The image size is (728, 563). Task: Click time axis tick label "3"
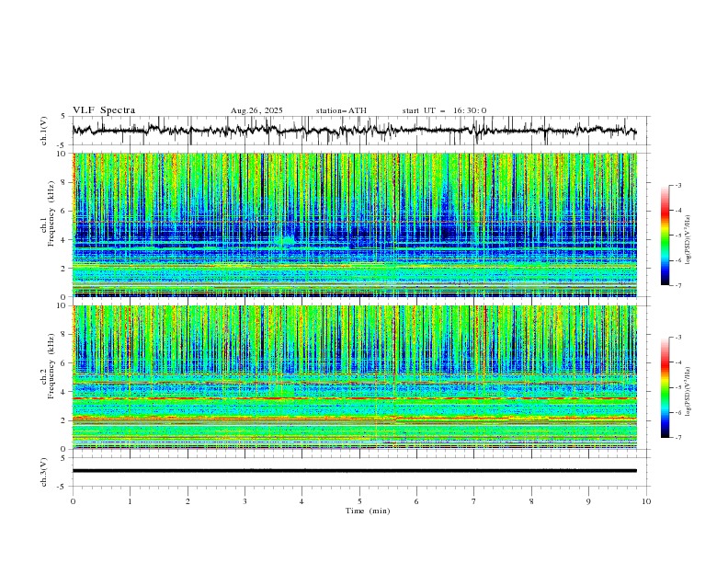(245, 501)
